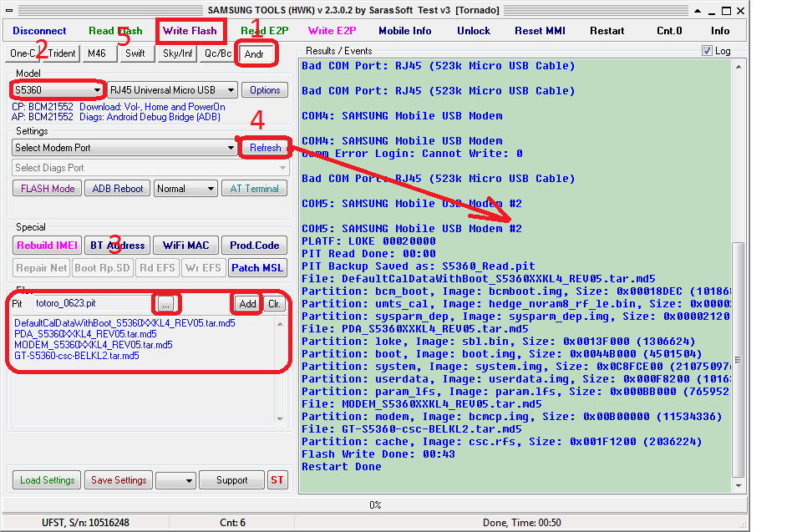Click the 'PLATF: LOKE 00020000' log line

[368, 241]
